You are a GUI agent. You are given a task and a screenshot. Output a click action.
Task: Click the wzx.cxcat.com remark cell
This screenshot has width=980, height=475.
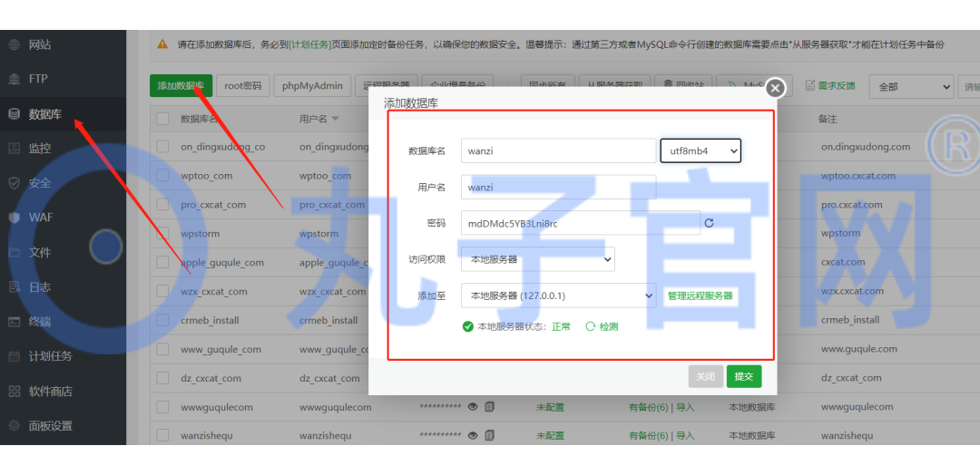point(852,292)
